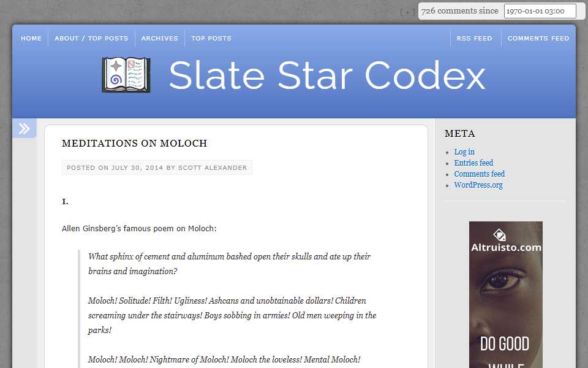Expand the sidebar double-chevron tab

pos(24,128)
